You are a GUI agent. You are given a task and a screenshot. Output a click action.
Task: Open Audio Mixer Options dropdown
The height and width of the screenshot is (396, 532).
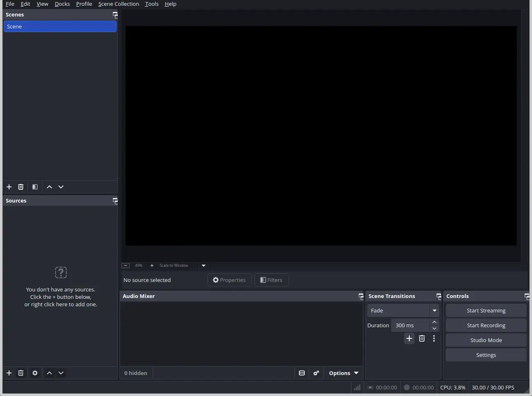[x=343, y=373]
